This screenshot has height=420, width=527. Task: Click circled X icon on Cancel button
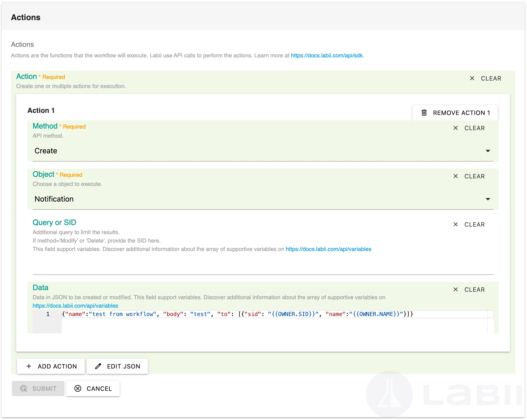[x=78, y=388]
